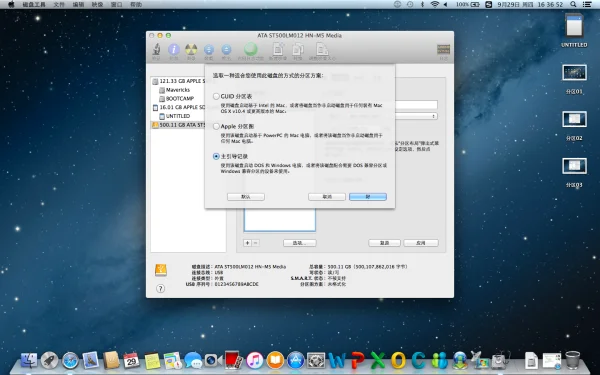Click the partition name input field

(x=416, y=105)
